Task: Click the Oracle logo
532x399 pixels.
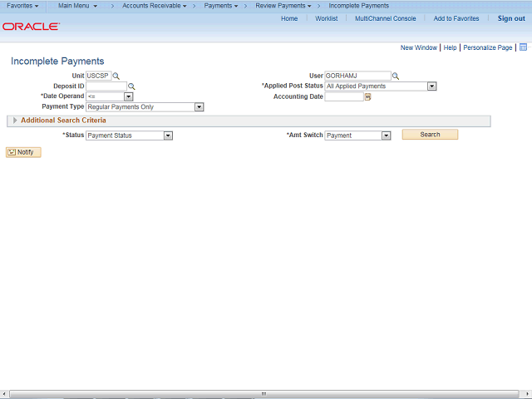Action: (32, 27)
